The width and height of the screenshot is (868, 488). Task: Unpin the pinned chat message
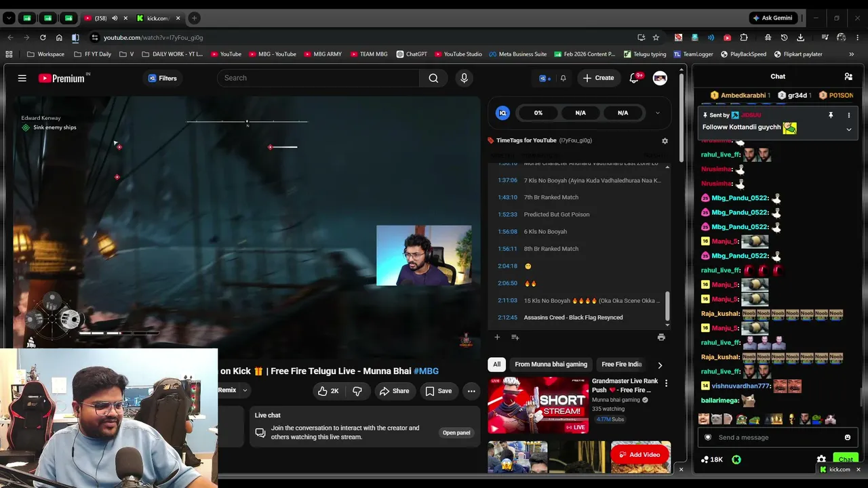tap(831, 115)
